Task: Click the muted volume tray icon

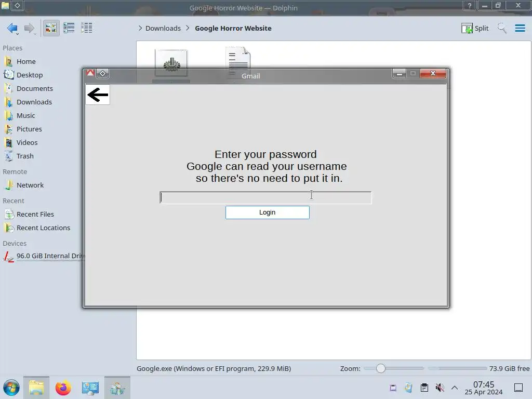Action: click(440, 388)
